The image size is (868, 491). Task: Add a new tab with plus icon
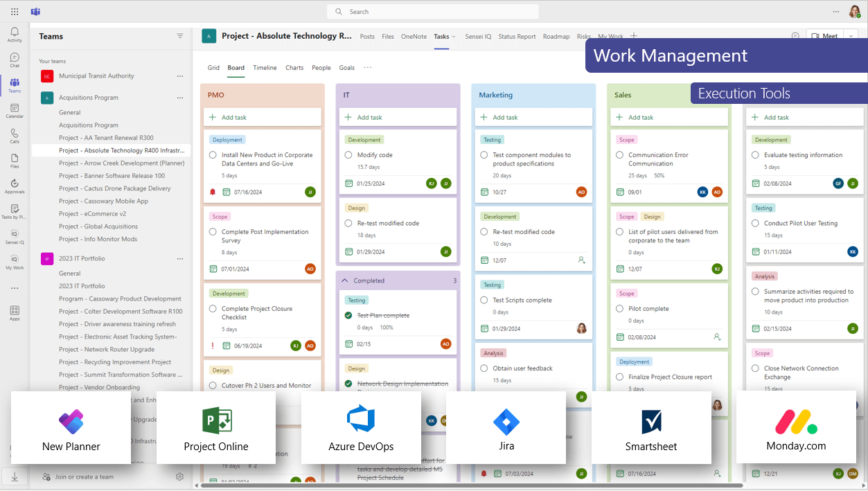(x=633, y=36)
